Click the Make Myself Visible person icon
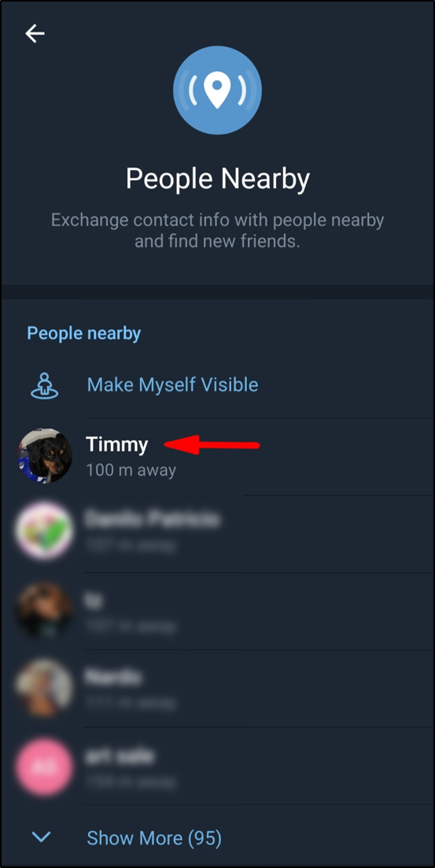 [44, 384]
